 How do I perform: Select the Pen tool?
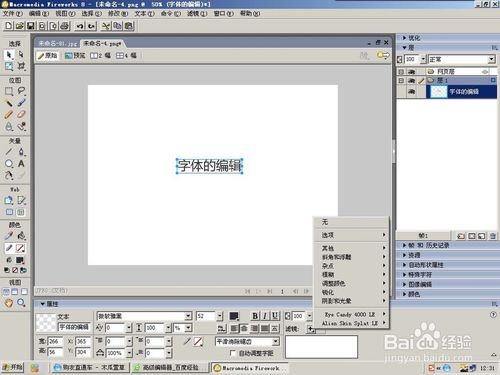(21, 152)
